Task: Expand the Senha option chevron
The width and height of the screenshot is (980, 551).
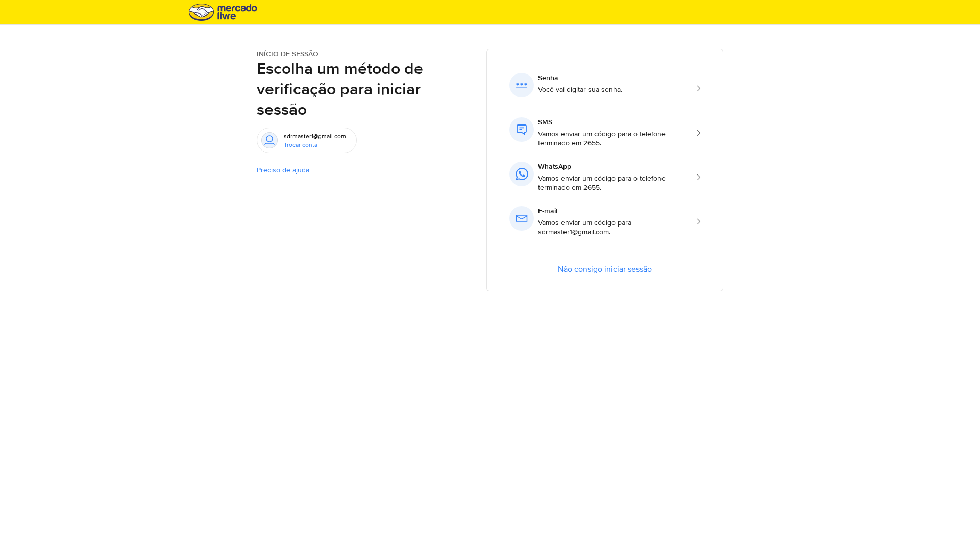Action: pyautogui.click(x=698, y=88)
